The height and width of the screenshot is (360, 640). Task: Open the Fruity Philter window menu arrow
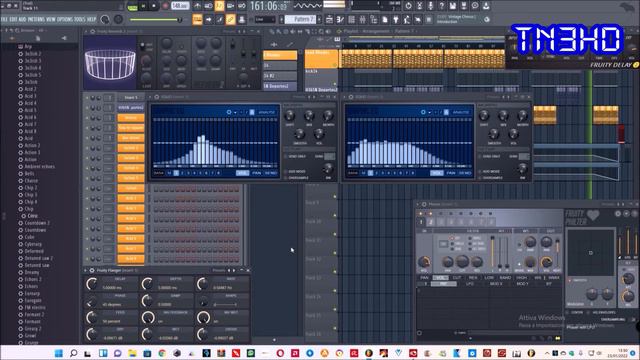[x=418, y=204]
